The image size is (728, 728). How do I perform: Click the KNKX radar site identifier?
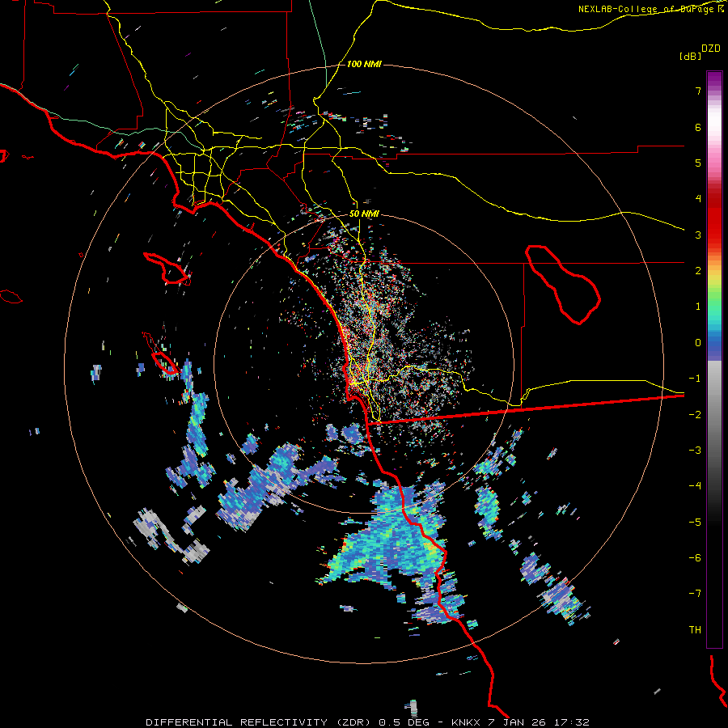click(x=466, y=722)
